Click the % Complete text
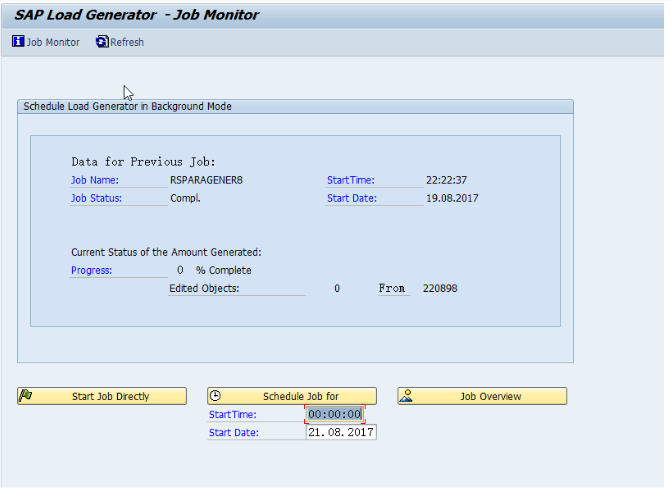The height and width of the screenshot is (495, 671). (x=223, y=270)
